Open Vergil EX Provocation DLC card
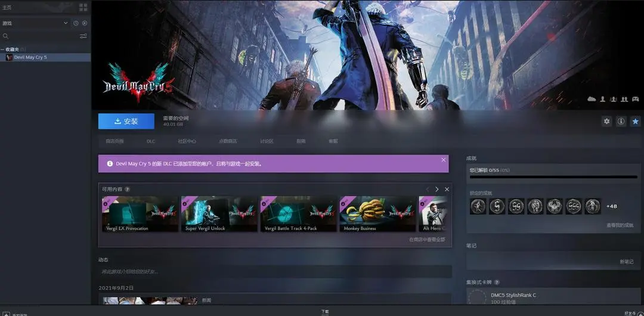This screenshot has width=644, height=316. click(x=140, y=214)
